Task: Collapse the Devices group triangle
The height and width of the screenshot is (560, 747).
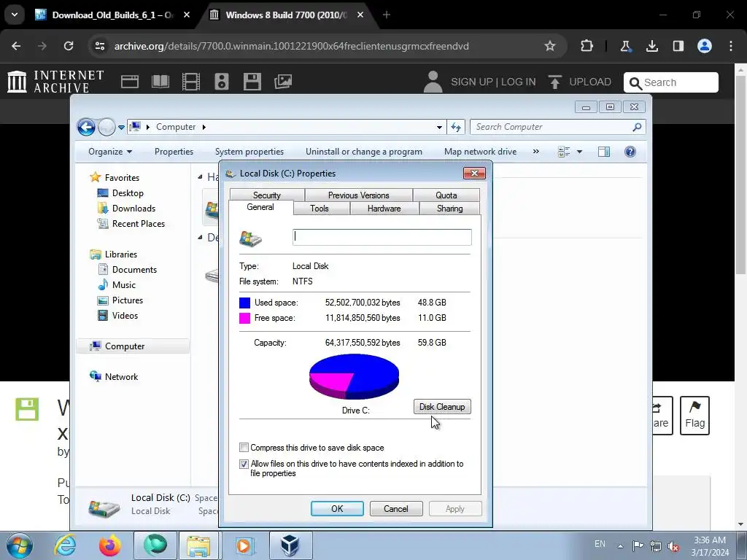Action: (200, 237)
